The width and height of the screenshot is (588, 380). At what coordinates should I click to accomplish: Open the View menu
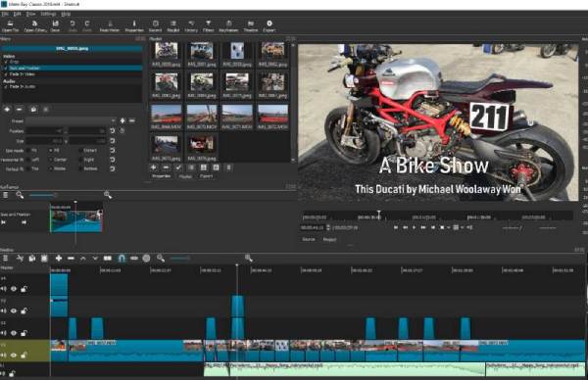[x=30, y=14]
